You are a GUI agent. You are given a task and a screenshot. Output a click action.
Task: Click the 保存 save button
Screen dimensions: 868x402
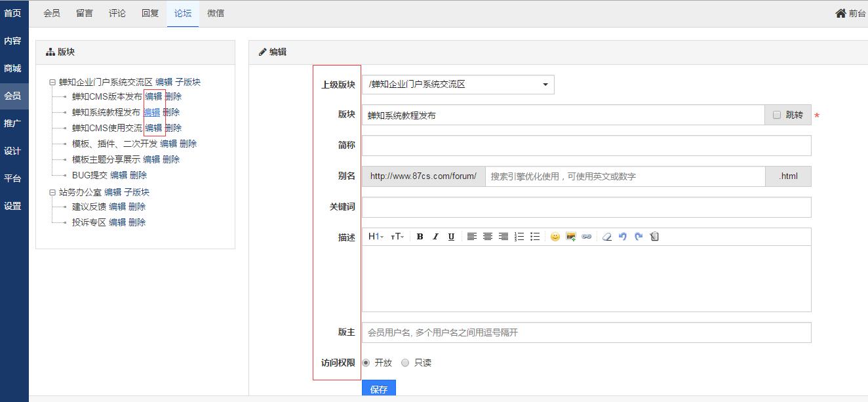tap(379, 390)
